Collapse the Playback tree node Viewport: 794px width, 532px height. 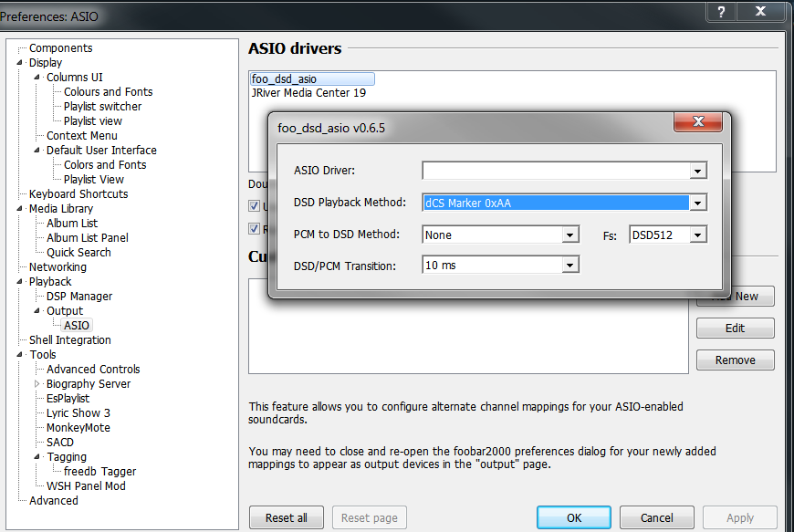point(20,281)
